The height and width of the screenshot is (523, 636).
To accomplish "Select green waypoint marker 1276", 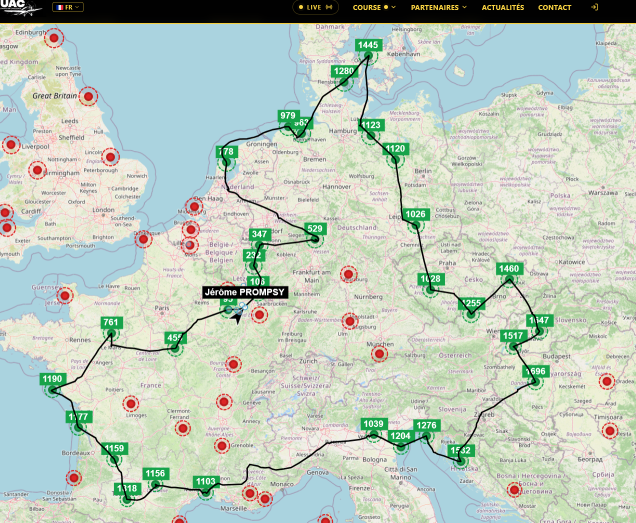I will [x=427, y=426].
